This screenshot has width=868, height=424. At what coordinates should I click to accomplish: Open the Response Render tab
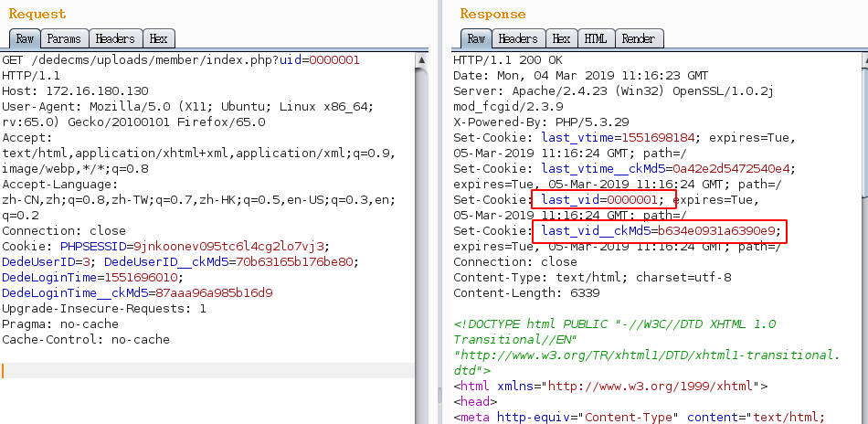coord(639,38)
